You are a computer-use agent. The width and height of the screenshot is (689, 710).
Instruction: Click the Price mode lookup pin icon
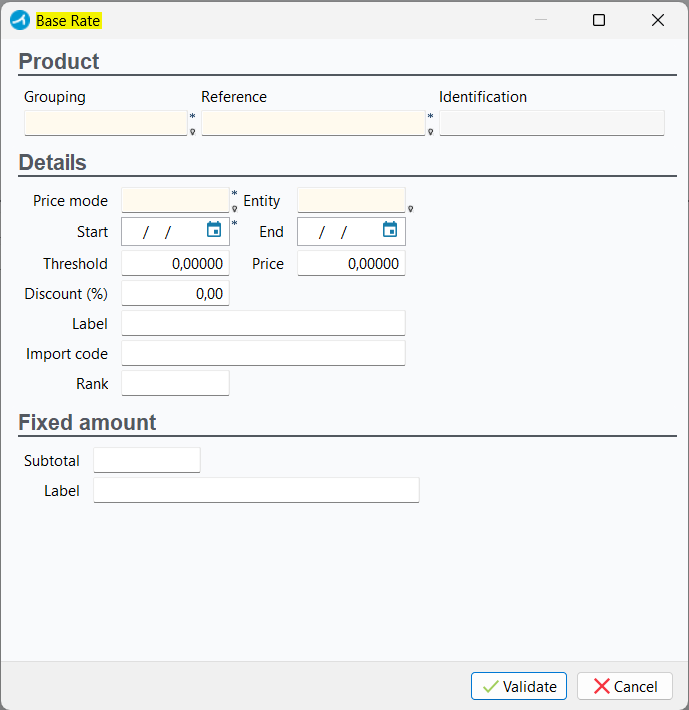tap(234, 209)
